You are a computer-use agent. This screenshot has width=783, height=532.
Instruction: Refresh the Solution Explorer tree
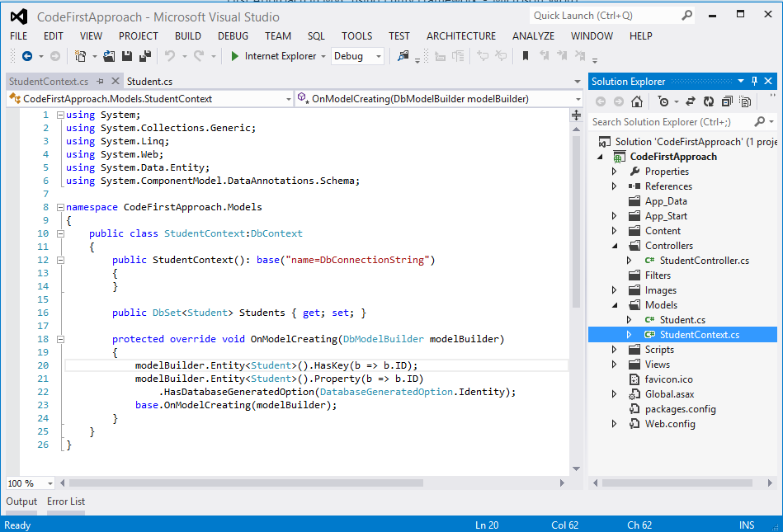(709, 101)
